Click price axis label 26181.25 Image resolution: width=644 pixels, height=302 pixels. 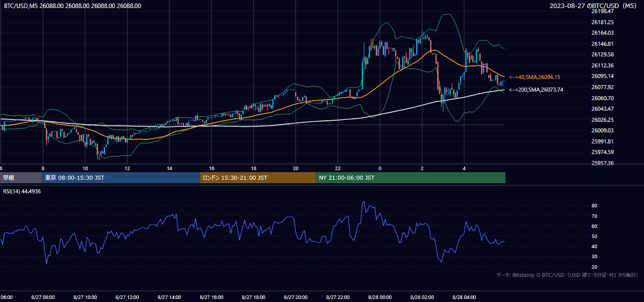[602, 22]
